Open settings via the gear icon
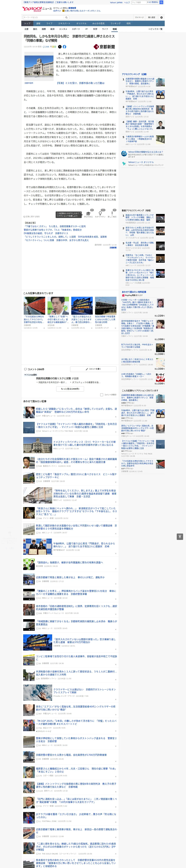 pyautogui.click(x=161, y=18)
